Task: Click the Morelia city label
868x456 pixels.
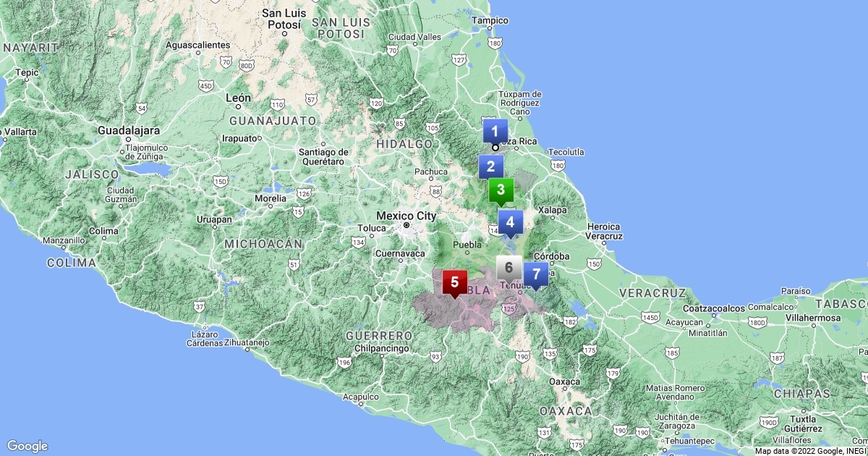Action: click(271, 198)
